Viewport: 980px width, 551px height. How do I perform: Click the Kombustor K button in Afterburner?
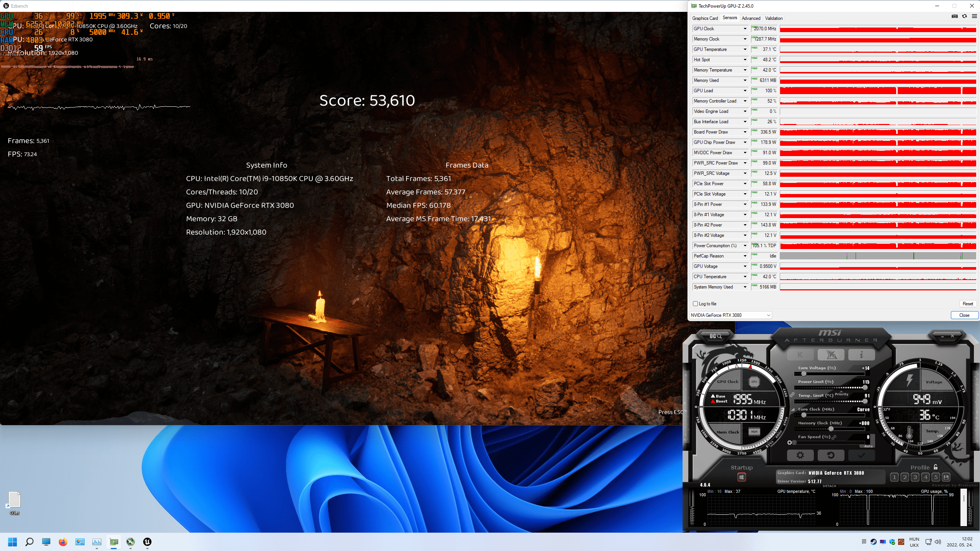tap(800, 355)
